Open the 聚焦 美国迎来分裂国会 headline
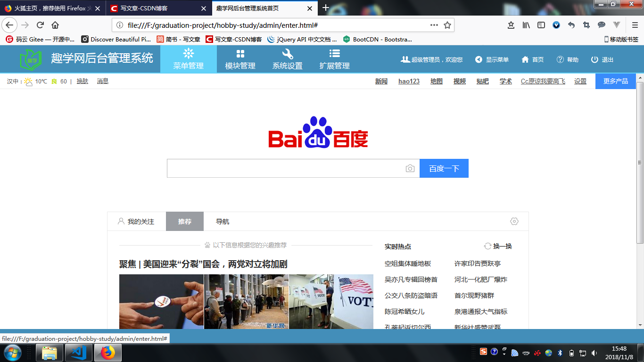The height and width of the screenshot is (362, 644). (x=203, y=264)
